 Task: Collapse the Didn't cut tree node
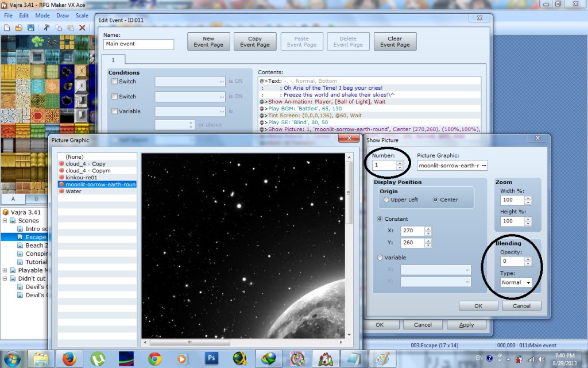click(5, 278)
